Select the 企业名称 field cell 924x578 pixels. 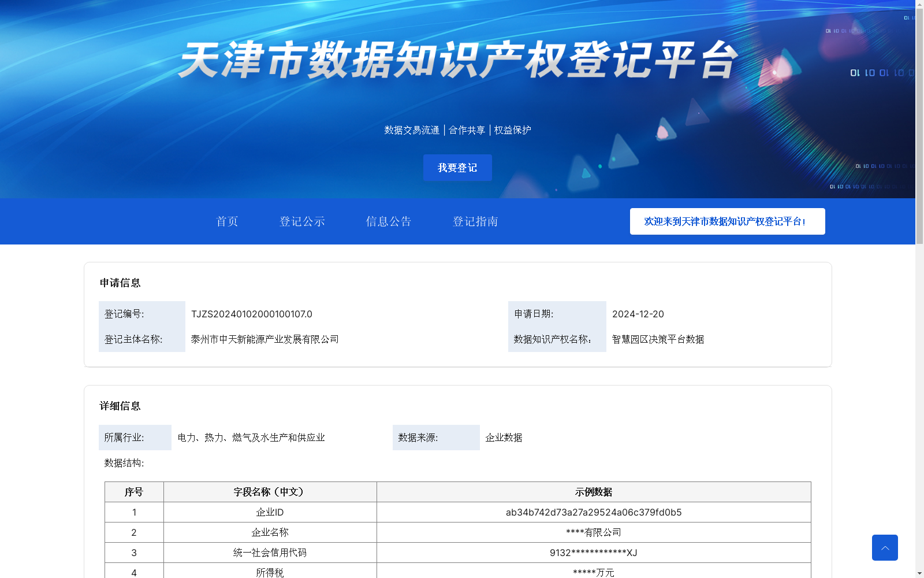click(x=270, y=532)
